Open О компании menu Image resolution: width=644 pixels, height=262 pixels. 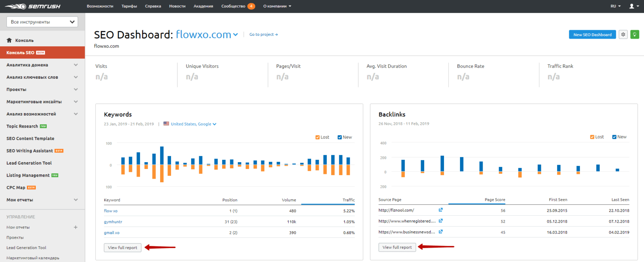click(277, 6)
